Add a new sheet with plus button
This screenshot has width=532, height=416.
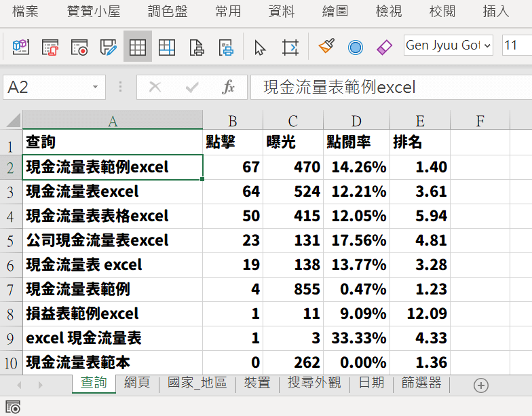coord(480,385)
